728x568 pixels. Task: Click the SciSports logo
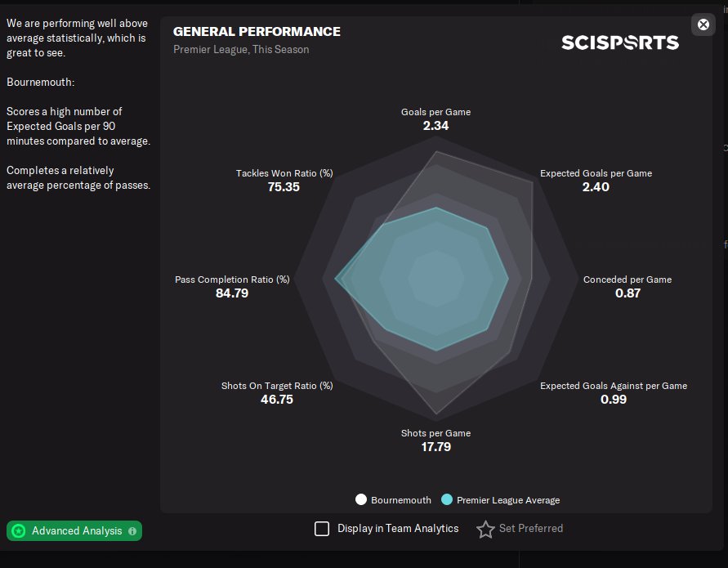pyautogui.click(x=619, y=42)
